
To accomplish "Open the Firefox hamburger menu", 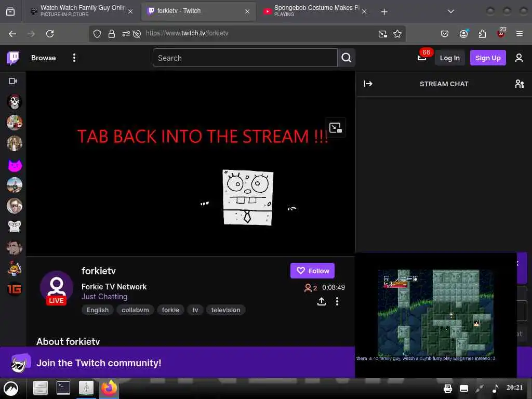I will (519, 34).
